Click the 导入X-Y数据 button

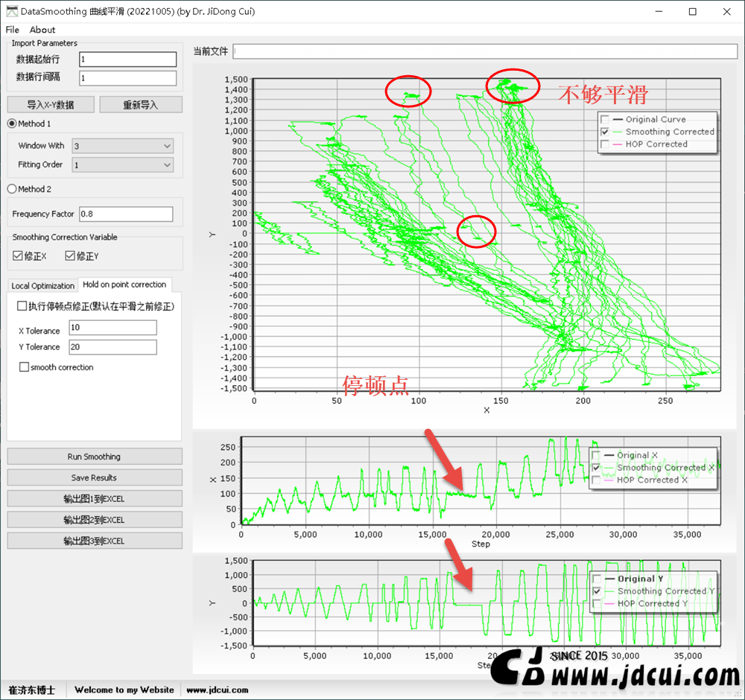(x=51, y=104)
